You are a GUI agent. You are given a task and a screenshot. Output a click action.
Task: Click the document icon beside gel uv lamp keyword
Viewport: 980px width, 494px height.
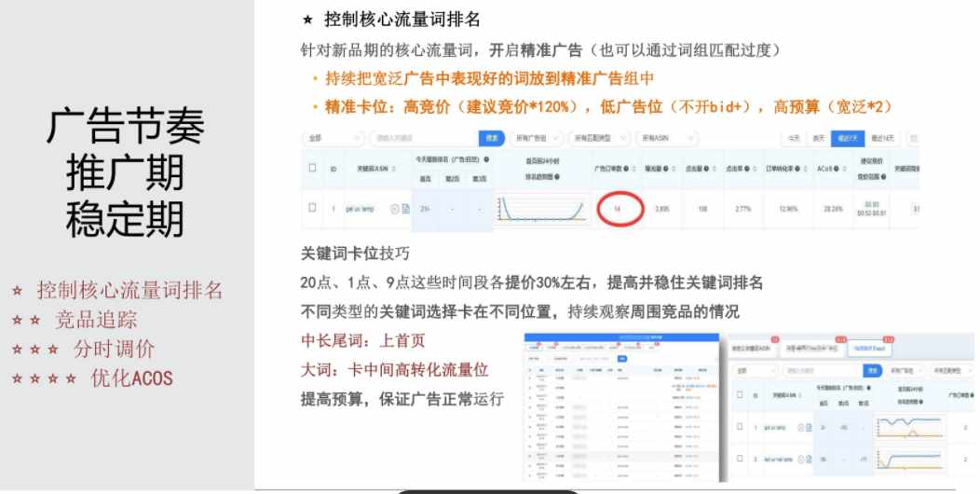[x=405, y=209]
